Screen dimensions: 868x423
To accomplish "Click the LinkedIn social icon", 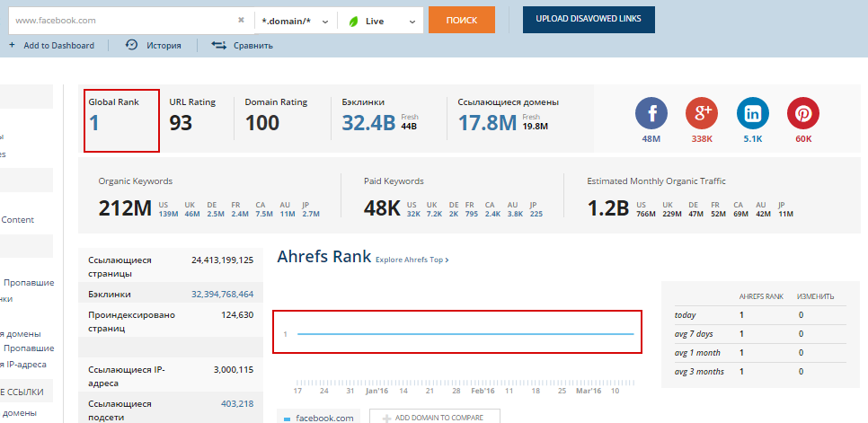I will click(752, 114).
